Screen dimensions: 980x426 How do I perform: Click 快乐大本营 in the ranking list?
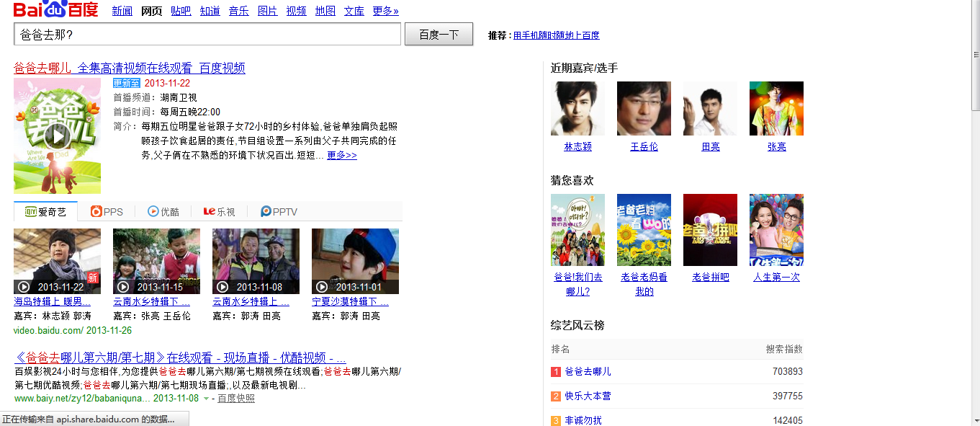pos(588,396)
